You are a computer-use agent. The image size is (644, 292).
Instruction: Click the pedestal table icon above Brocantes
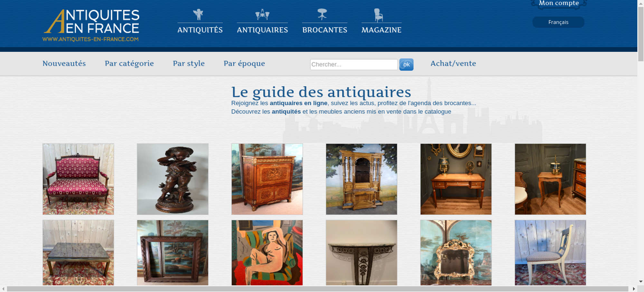(322, 14)
